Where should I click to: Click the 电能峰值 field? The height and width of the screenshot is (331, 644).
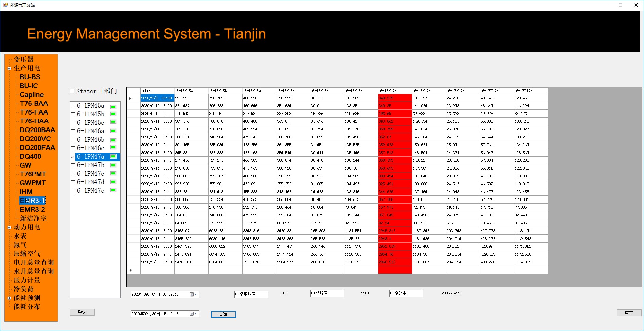(x=327, y=293)
